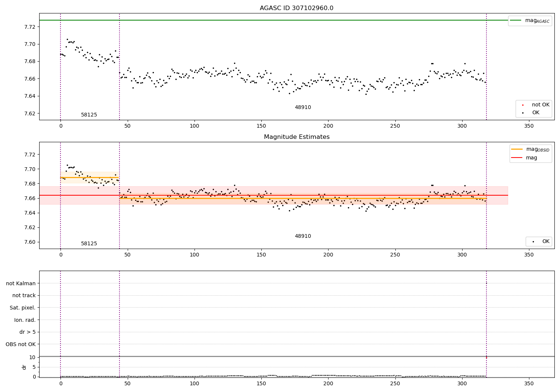Click the 'OK' legend entry in top plot
This screenshot has width=560, height=392.
(531, 113)
